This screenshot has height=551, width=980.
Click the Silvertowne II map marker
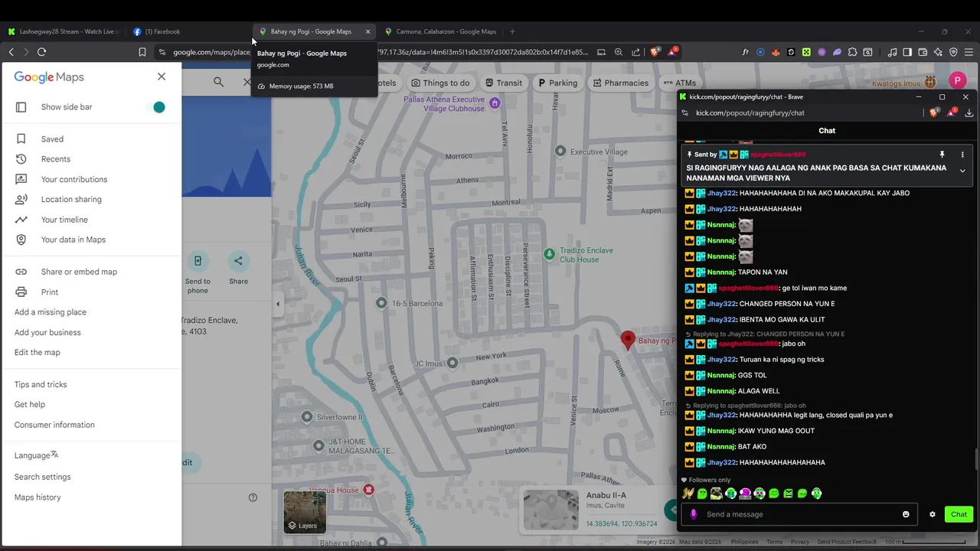click(x=307, y=417)
